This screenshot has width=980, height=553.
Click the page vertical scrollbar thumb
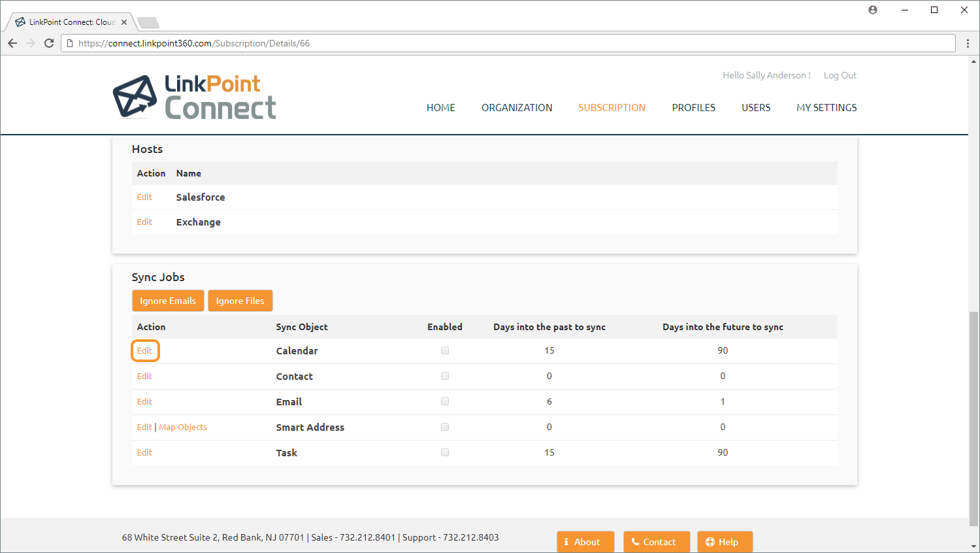[973, 418]
